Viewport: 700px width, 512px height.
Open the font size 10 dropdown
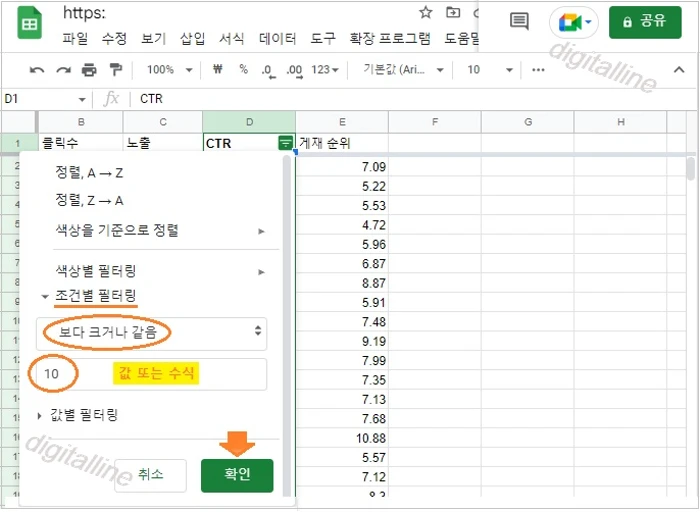[490, 70]
